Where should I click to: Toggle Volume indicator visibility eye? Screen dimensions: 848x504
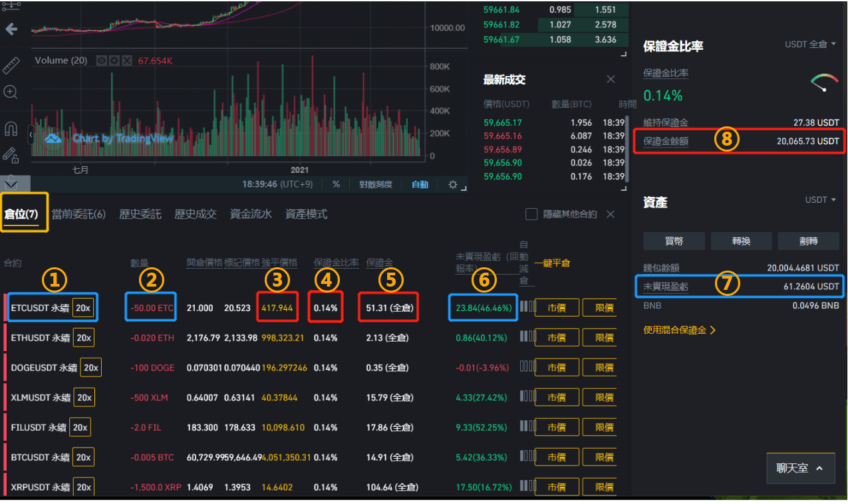tap(102, 61)
